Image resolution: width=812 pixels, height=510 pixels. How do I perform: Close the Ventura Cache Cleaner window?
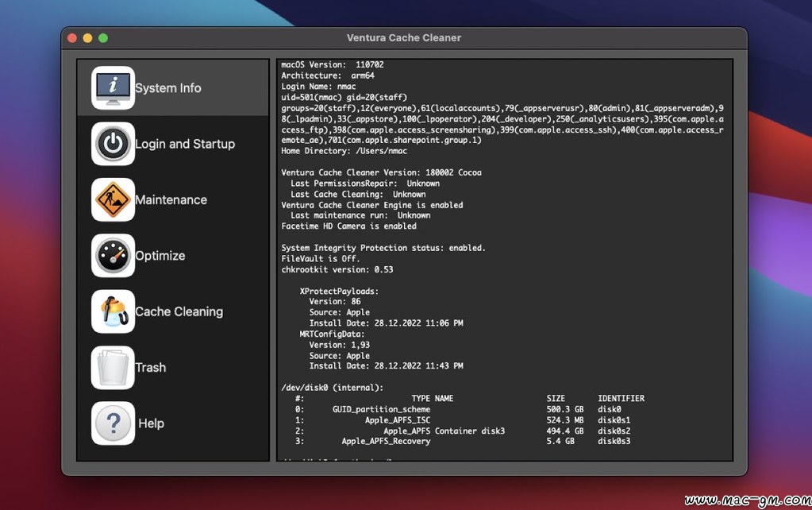[72, 38]
